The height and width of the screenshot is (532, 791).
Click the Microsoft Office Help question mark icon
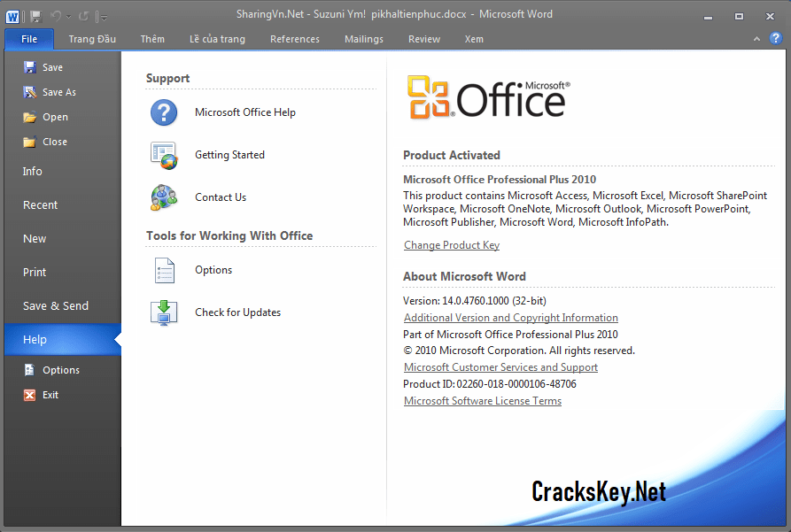tap(164, 112)
